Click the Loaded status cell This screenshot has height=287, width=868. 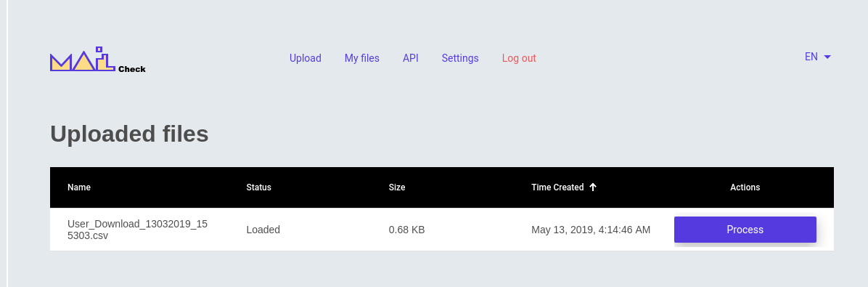[x=263, y=230]
